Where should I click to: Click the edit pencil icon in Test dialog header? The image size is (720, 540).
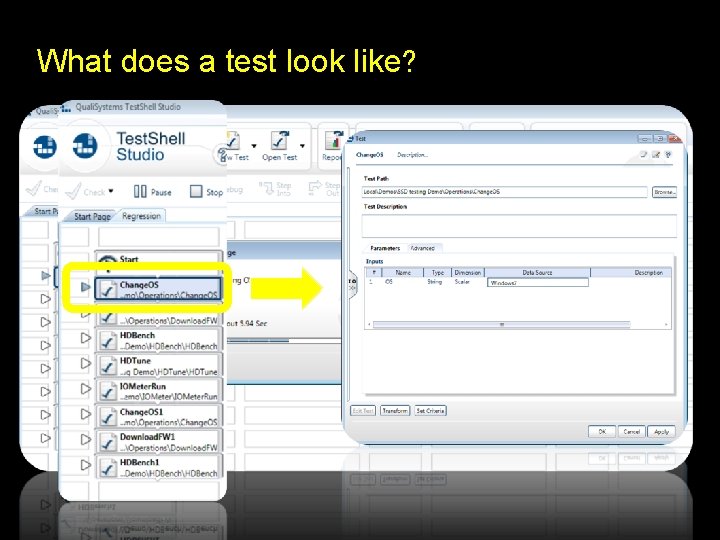coord(656,155)
